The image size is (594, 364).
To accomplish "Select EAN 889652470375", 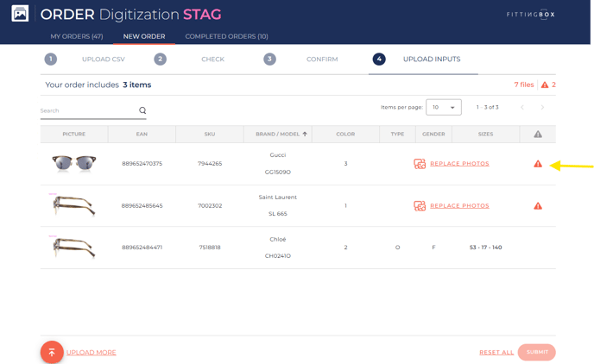I will point(142,164).
